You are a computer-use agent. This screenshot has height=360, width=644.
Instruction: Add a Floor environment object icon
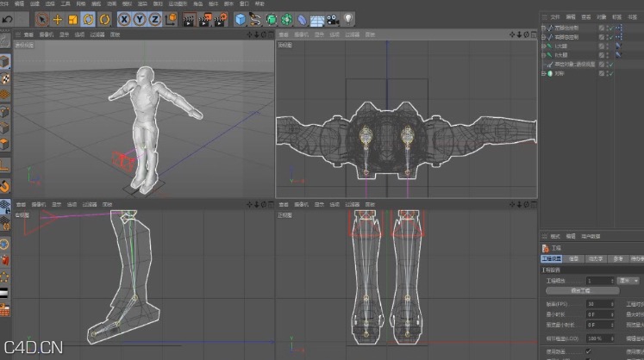point(317,20)
